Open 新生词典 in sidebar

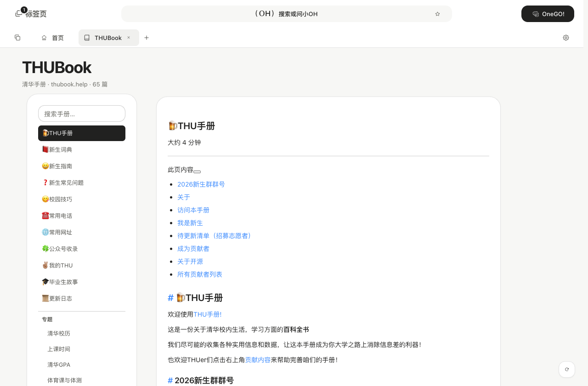[x=82, y=150]
